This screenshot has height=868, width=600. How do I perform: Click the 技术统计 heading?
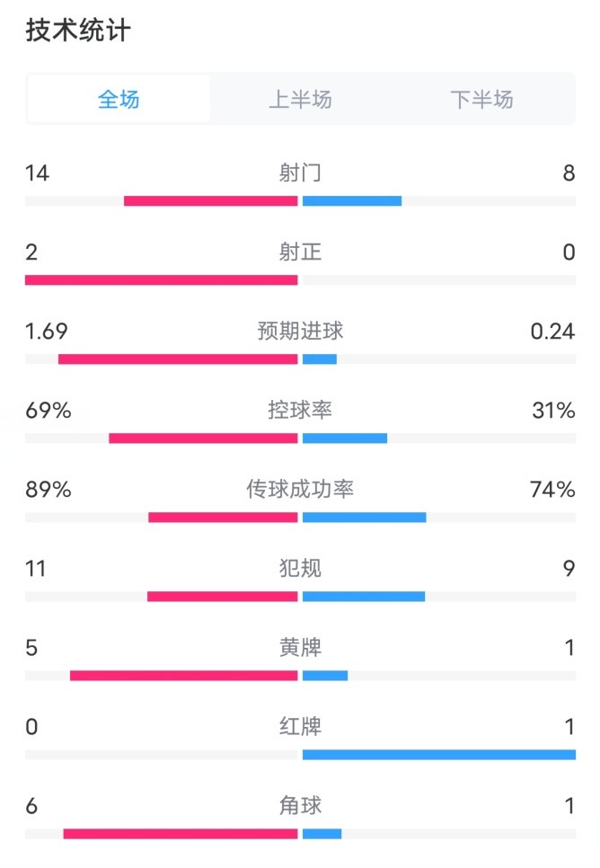(x=78, y=31)
